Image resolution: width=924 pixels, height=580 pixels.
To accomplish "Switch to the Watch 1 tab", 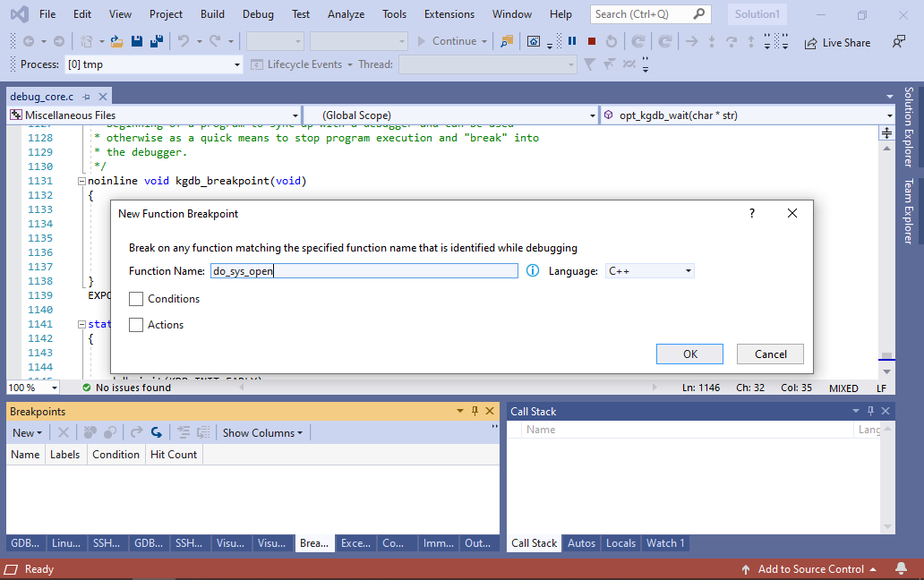I will [665, 543].
